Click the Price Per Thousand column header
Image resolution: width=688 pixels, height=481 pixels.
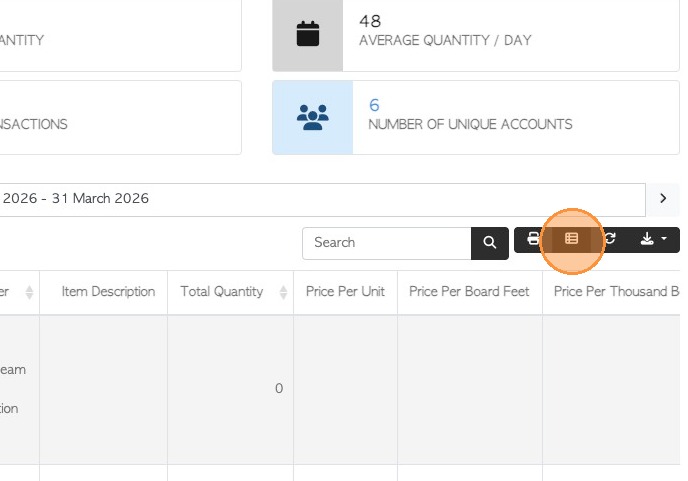tap(615, 292)
